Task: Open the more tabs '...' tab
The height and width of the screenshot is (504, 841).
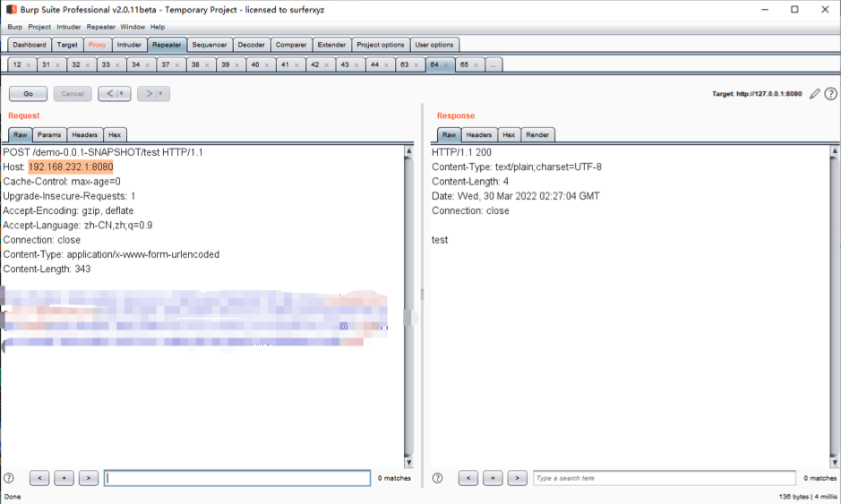Action: coord(493,64)
